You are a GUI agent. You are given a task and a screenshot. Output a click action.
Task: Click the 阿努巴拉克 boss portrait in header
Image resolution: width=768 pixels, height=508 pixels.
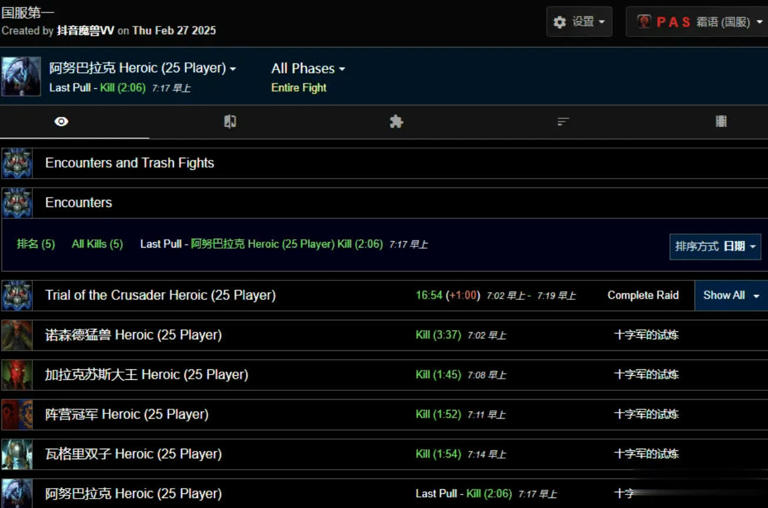[x=21, y=76]
